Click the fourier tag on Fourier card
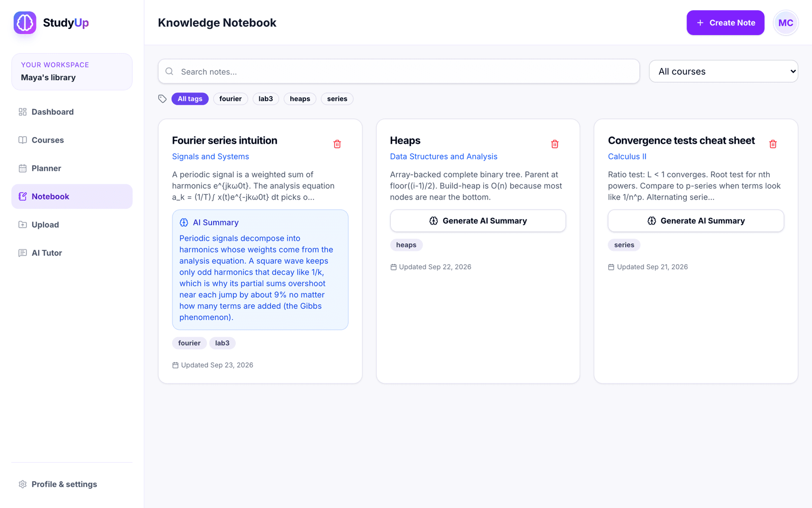 tap(189, 343)
